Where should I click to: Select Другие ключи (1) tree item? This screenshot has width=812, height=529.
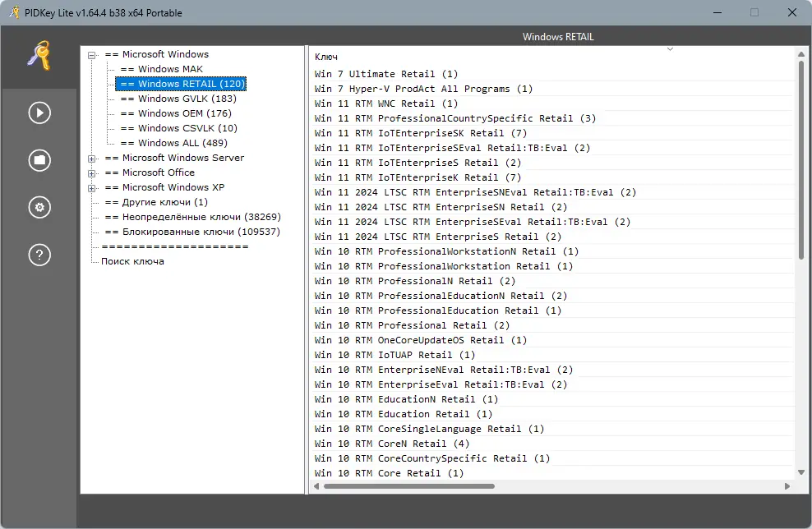click(x=156, y=202)
